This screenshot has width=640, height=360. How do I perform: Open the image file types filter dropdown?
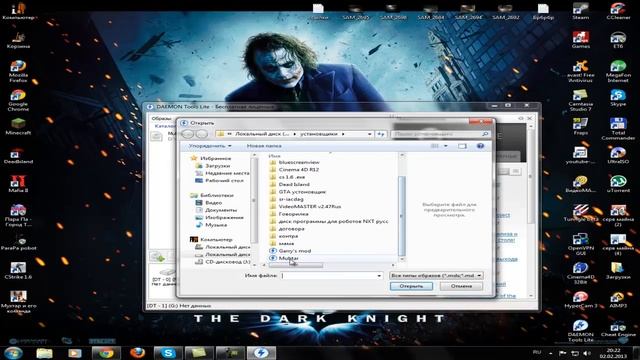pos(436,276)
